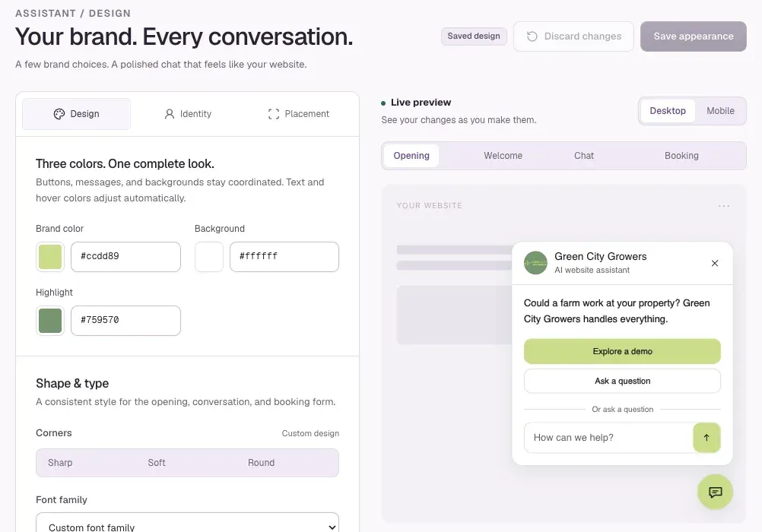Click the Background hex field #ffffff
The height and width of the screenshot is (532, 762).
(x=284, y=257)
